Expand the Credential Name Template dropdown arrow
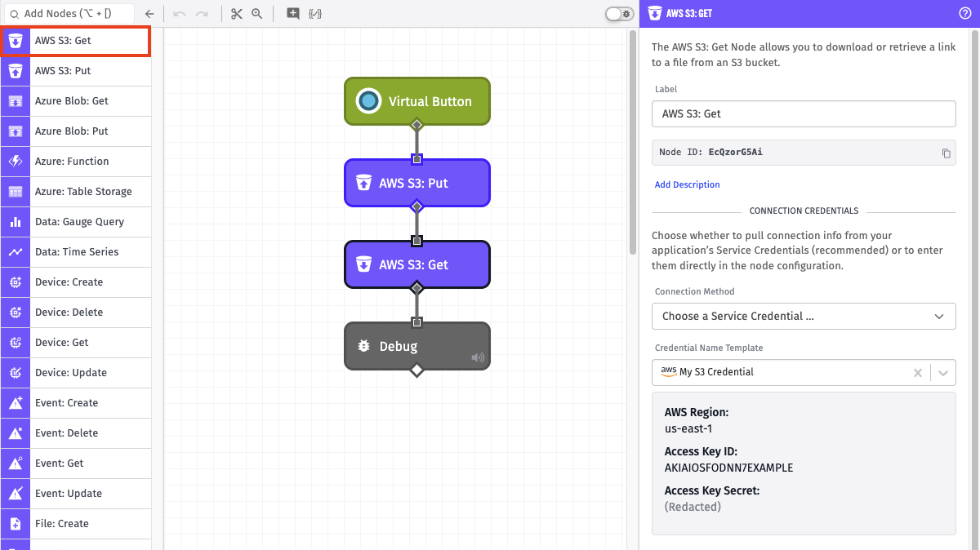The height and width of the screenshot is (550, 980). (x=943, y=372)
